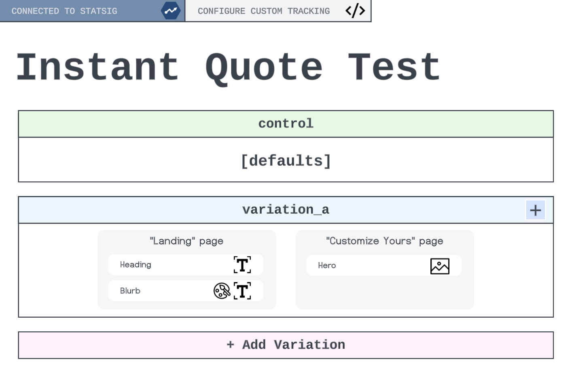Click the Blurb text edit icon
Image resolution: width=572 pixels, height=392 pixels.
click(242, 291)
